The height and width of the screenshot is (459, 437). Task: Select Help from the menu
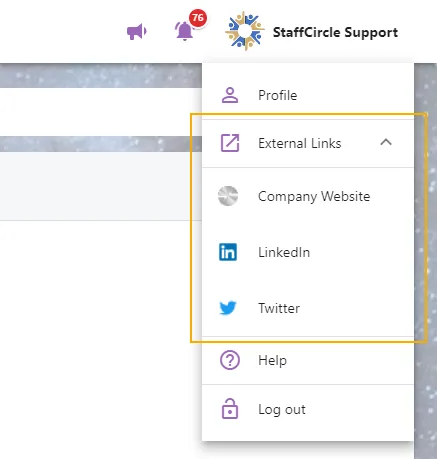click(x=308, y=360)
